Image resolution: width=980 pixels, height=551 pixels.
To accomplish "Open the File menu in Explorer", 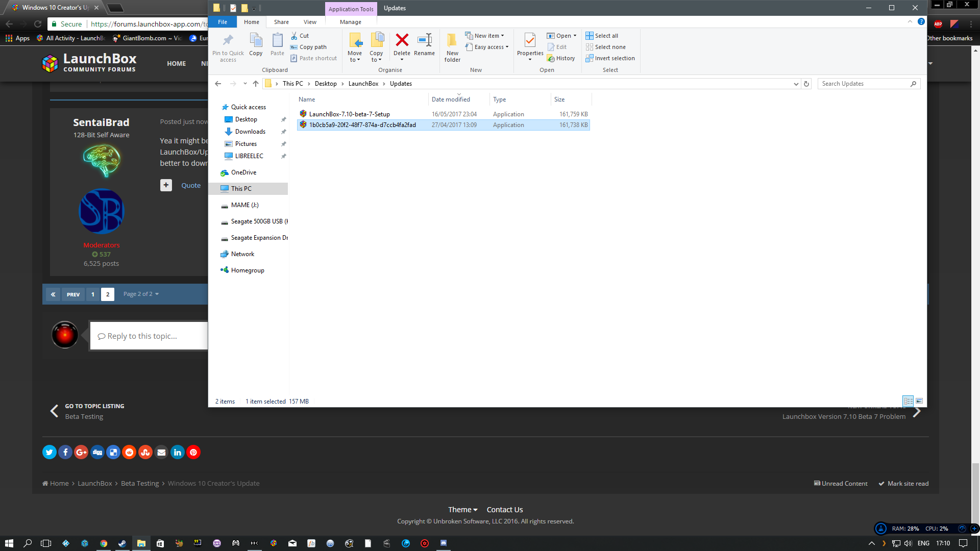I will click(223, 22).
